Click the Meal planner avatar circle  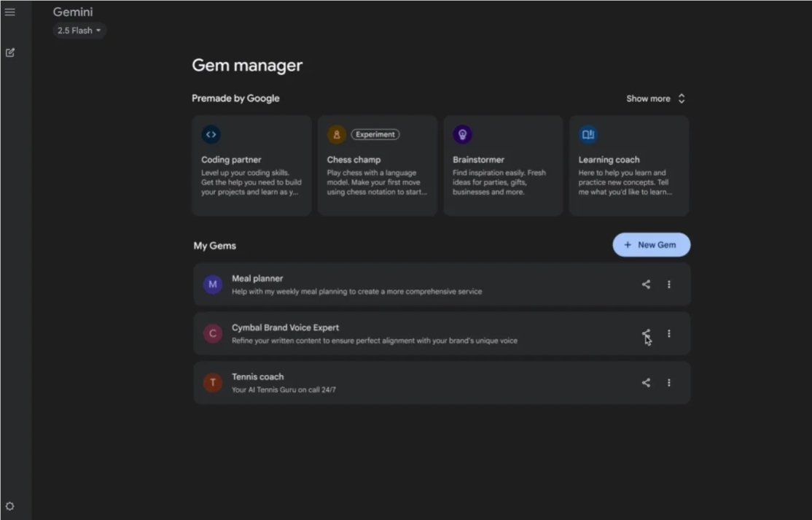pyautogui.click(x=212, y=284)
